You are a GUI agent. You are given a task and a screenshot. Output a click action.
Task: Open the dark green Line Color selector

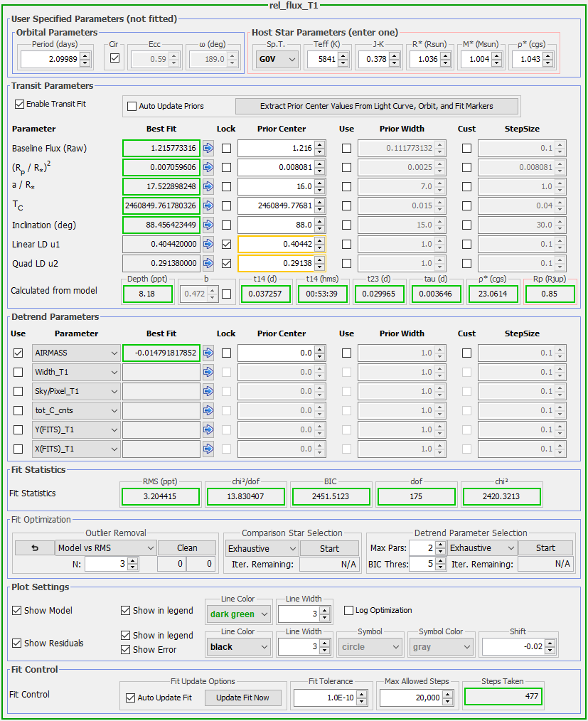[x=238, y=614]
